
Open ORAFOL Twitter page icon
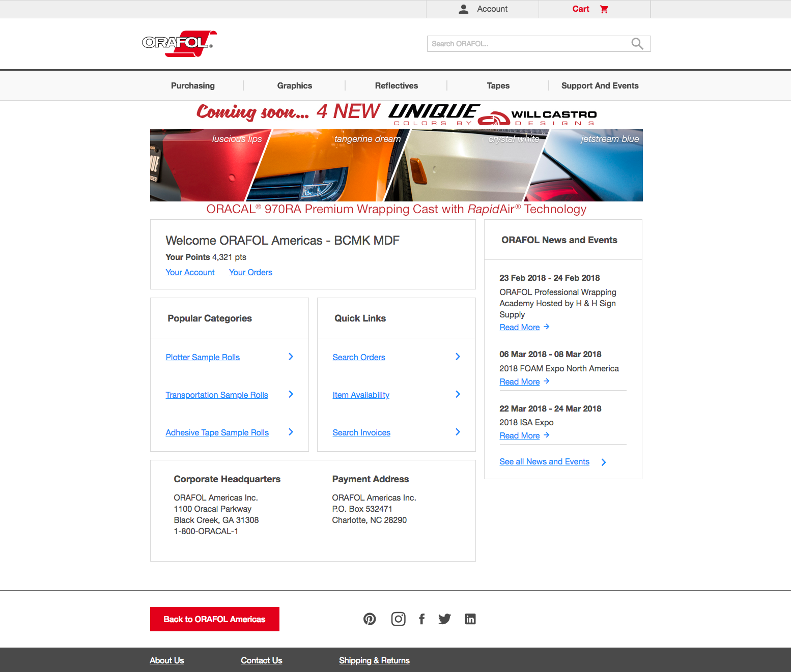pyautogui.click(x=444, y=619)
